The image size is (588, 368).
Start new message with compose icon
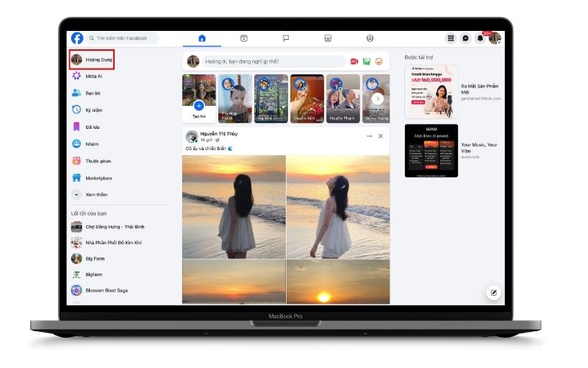pos(493,293)
